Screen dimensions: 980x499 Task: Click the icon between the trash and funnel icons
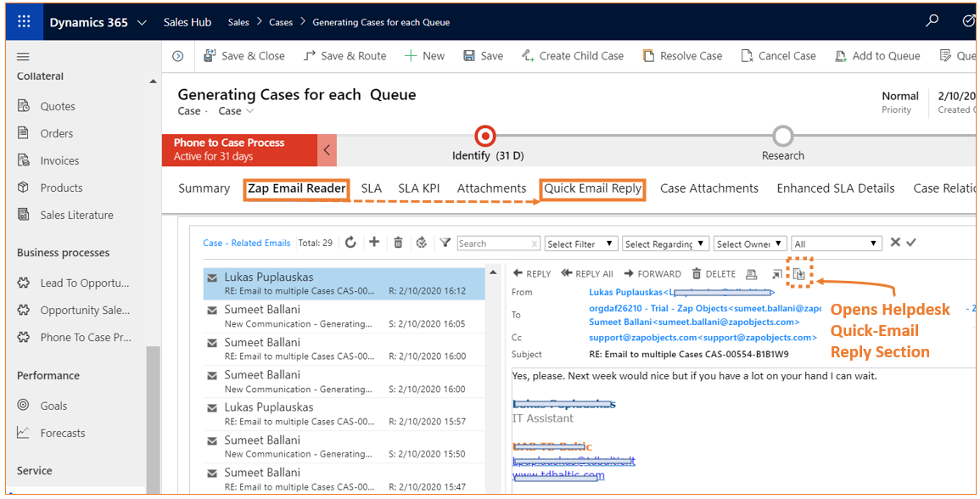coord(421,243)
